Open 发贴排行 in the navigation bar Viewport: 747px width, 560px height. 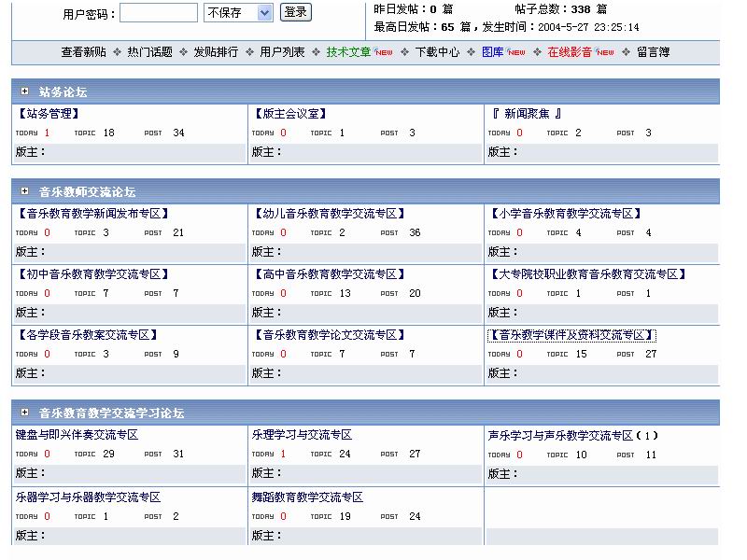pos(216,52)
